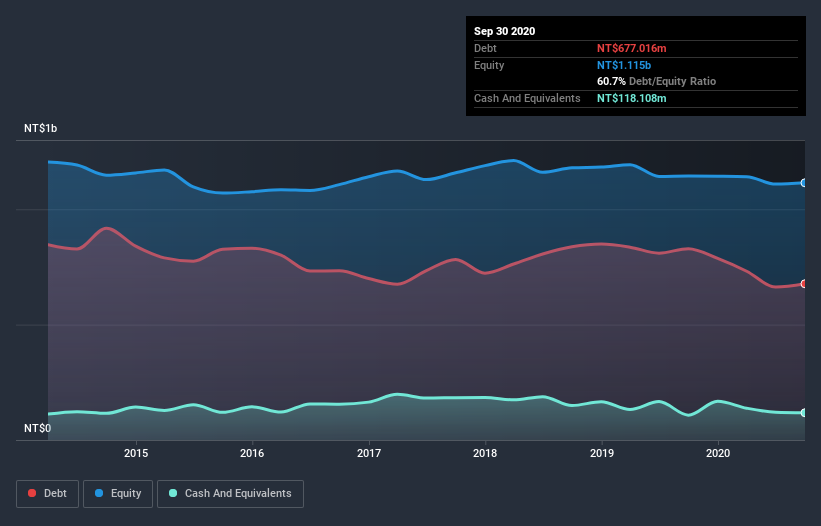Screen dimensions: 821x526
Task: Click the Equity label in tooltip
Action: (489, 65)
